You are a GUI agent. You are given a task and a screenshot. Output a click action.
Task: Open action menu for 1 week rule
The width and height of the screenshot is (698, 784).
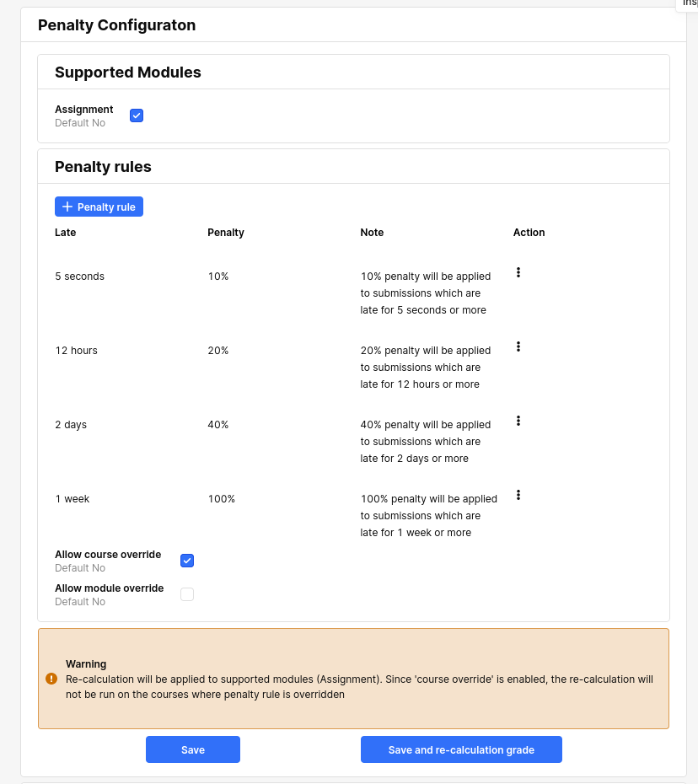coord(518,495)
